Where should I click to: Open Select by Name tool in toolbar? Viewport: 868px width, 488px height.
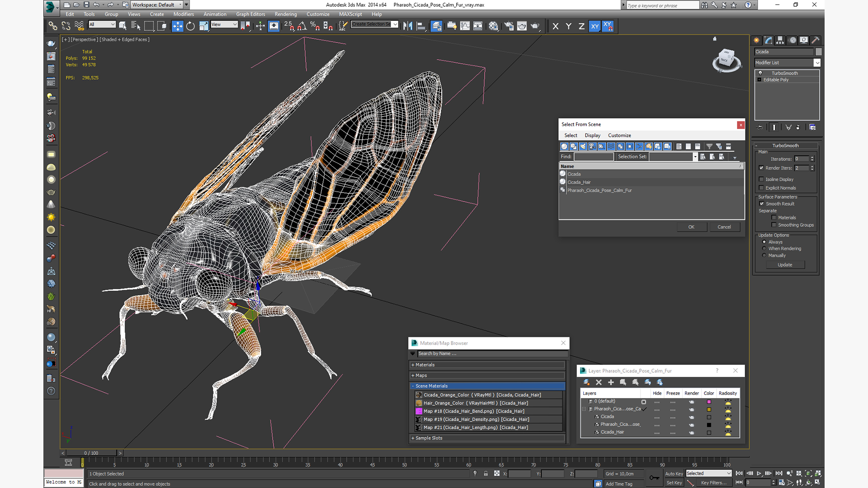pyautogui.click(x=135, y=26)
